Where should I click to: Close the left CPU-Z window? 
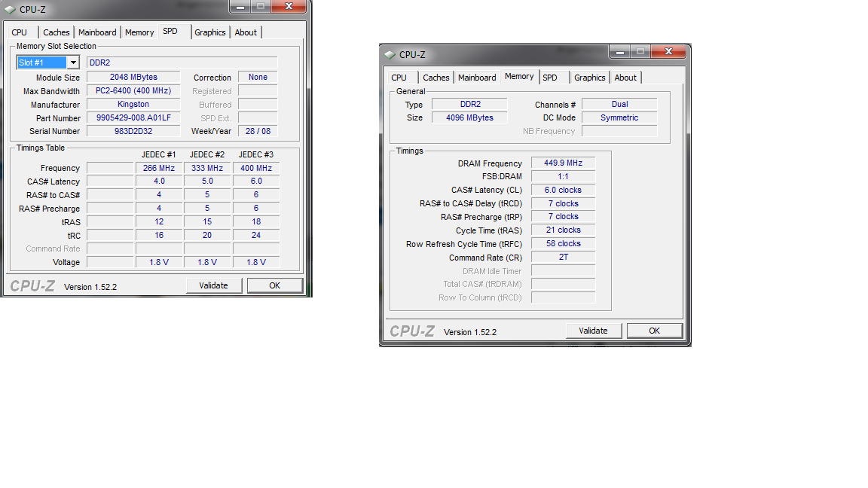click(289, 7)
